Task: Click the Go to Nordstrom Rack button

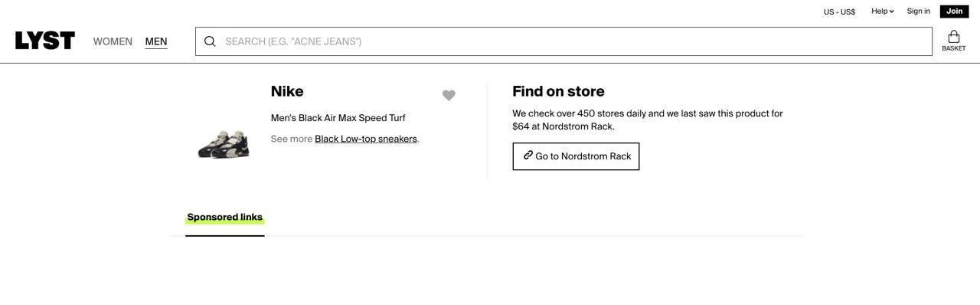Action: [x=576, y=156]
